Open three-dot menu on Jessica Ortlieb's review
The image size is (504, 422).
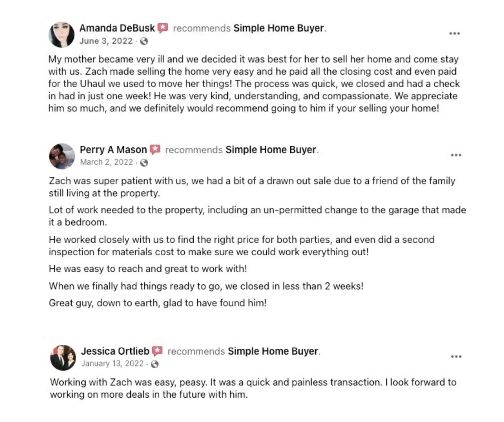(x=456, y=357)
